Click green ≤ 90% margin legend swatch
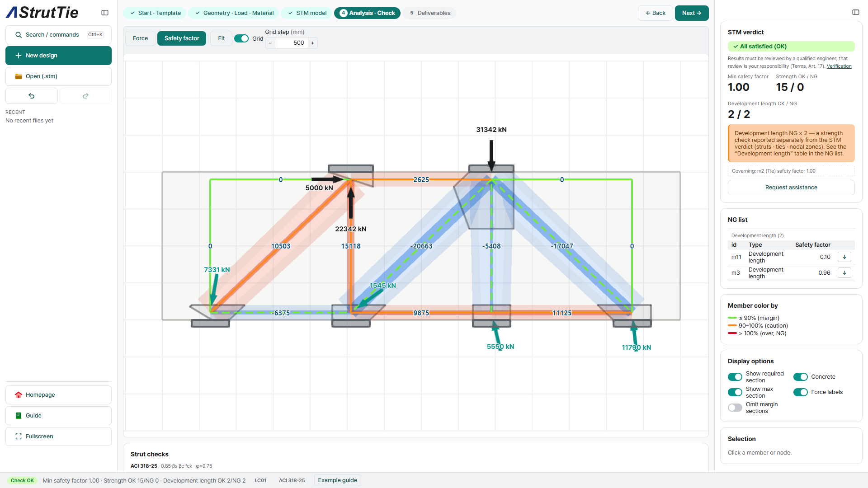This screenshot has height=488, width=868. pyautogui.click(x=732, y=318)
